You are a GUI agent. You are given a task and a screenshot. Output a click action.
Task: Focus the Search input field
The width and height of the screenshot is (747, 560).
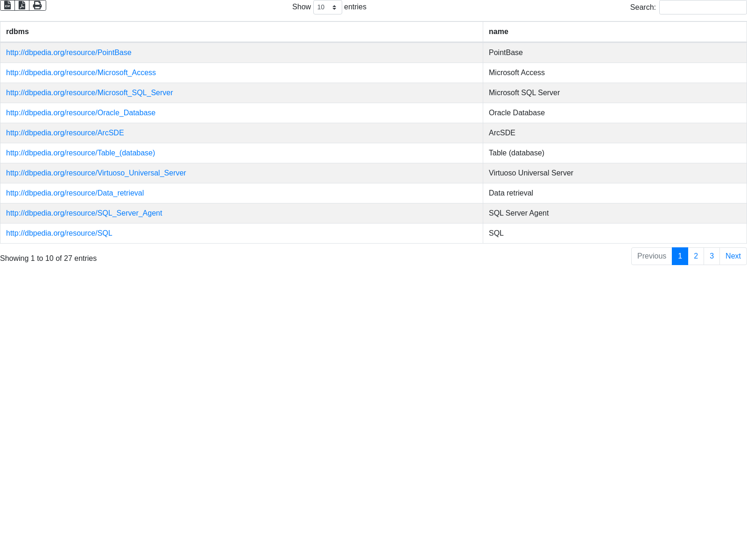[703, 7]
